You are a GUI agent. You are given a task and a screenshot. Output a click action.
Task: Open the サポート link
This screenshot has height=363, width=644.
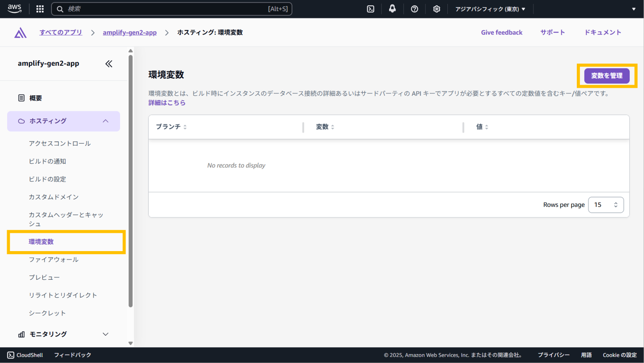click(x=553, y=32)
